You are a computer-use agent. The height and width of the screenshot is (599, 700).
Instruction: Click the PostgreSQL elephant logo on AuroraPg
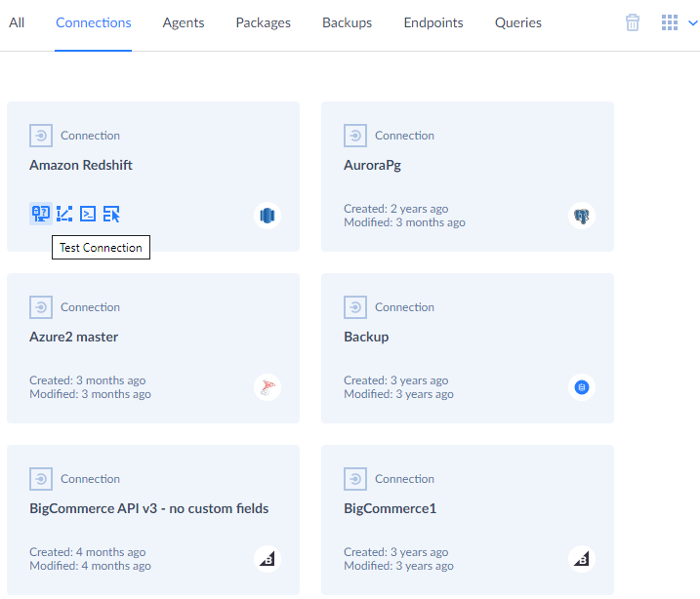582,216
